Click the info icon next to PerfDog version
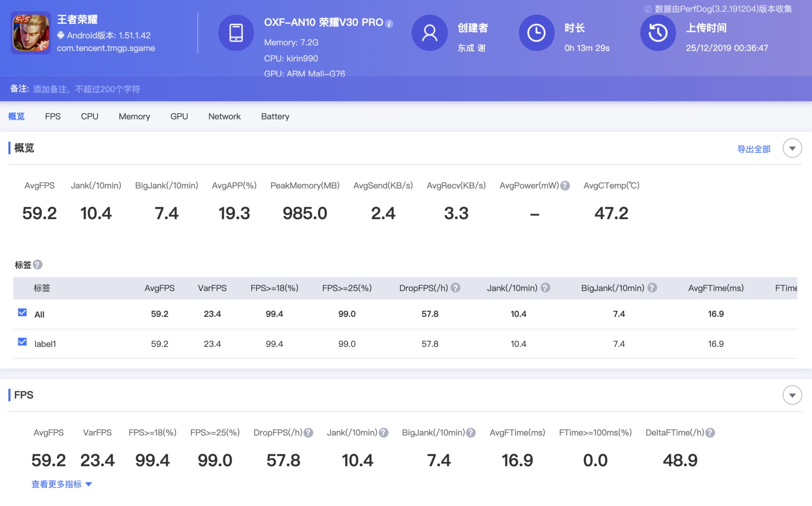 pos(647,9)
